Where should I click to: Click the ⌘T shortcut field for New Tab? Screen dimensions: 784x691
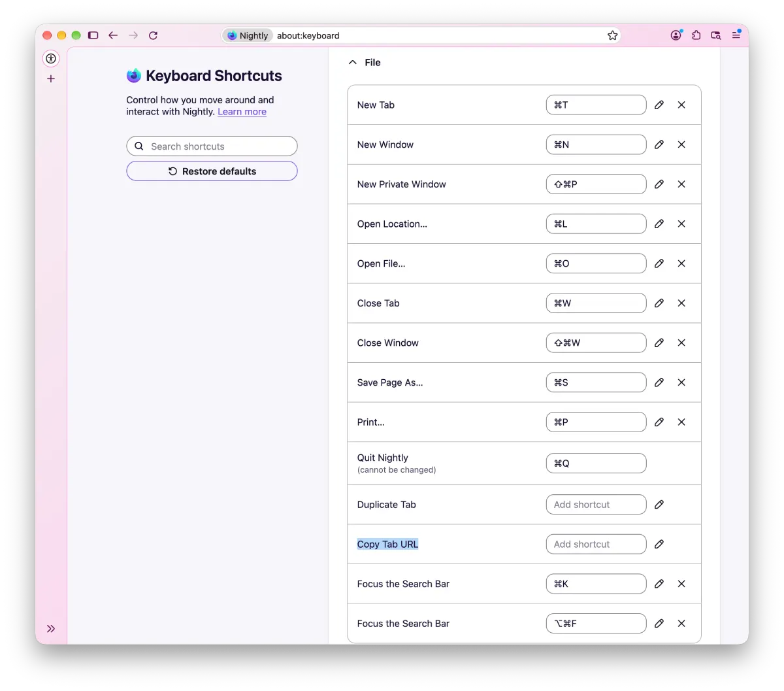tap(596, 105)
